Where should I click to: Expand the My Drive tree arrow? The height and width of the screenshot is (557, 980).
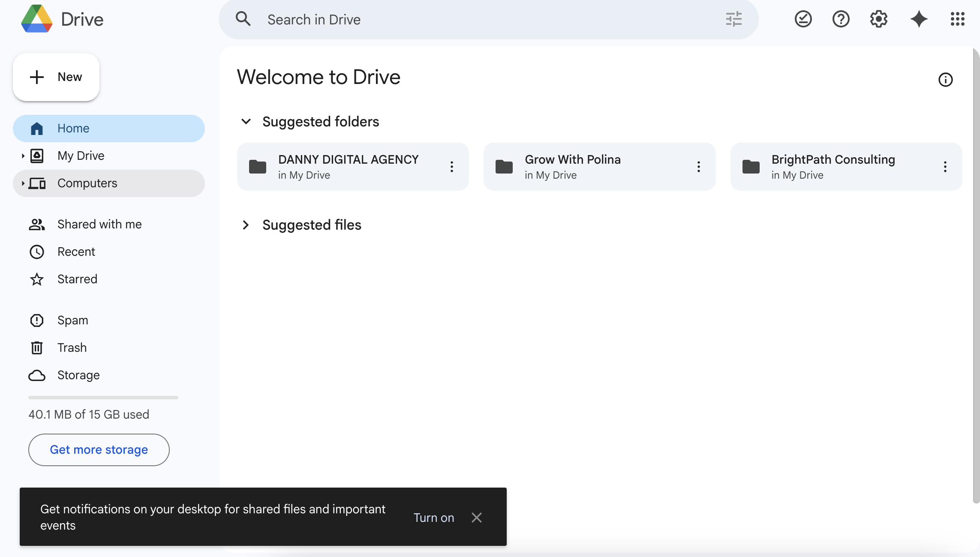23,156
